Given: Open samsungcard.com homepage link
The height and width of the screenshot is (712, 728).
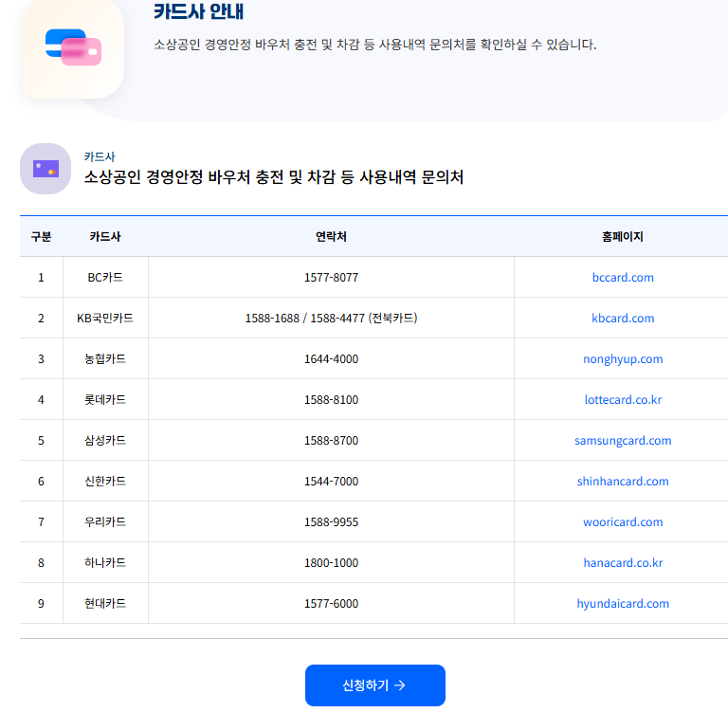Looking at the screenshot, I should (x=623, y=441).
